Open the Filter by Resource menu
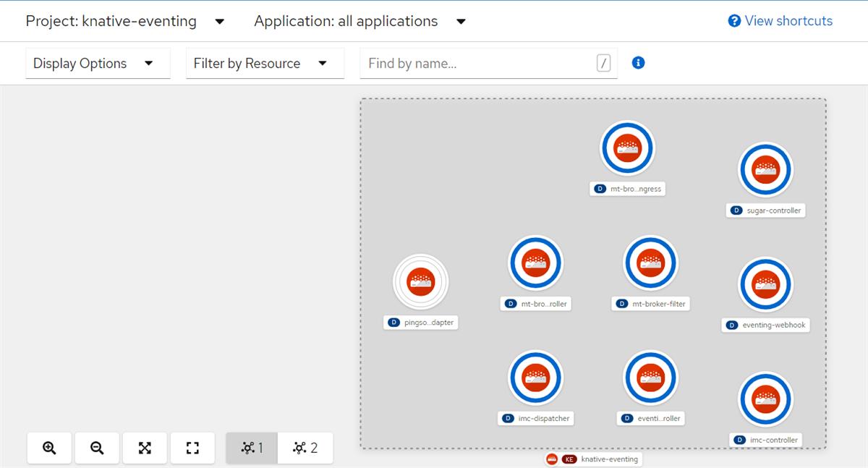 click(265, 63)
